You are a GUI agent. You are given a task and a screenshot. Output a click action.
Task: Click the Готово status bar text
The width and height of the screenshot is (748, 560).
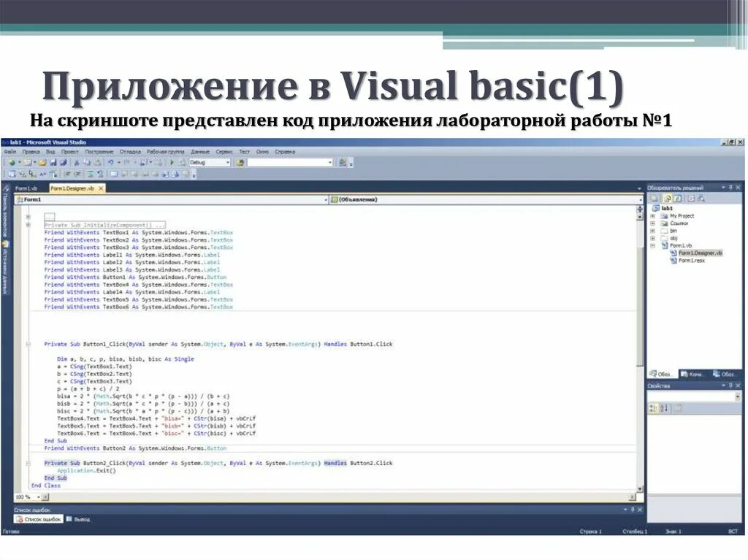[10, 532]
